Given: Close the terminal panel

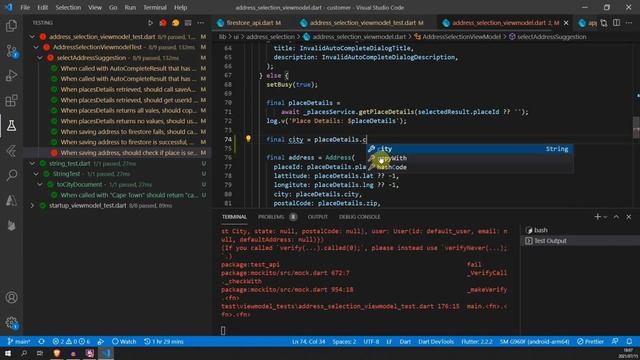Looking at the screenshot, I should [629, 217].
